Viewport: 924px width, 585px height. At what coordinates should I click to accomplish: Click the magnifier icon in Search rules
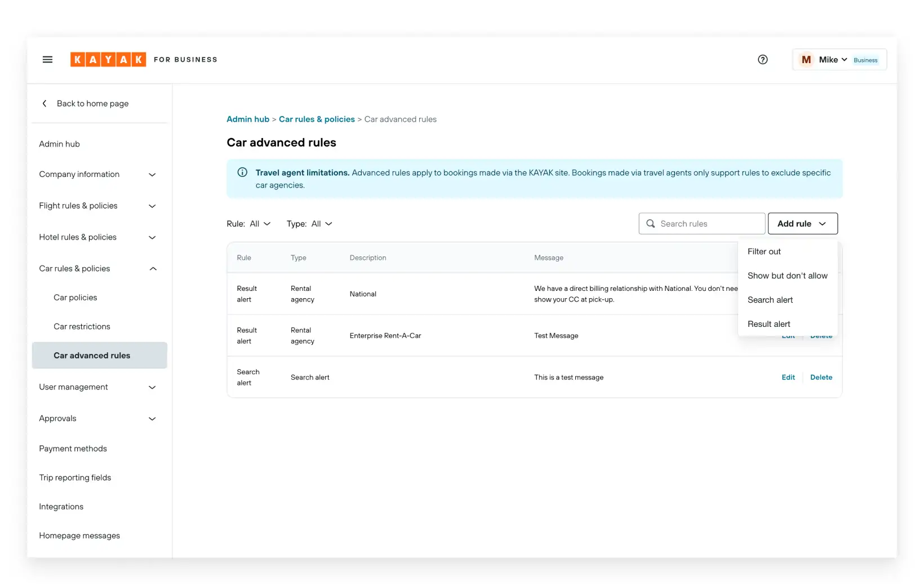[x=651, y=224]
